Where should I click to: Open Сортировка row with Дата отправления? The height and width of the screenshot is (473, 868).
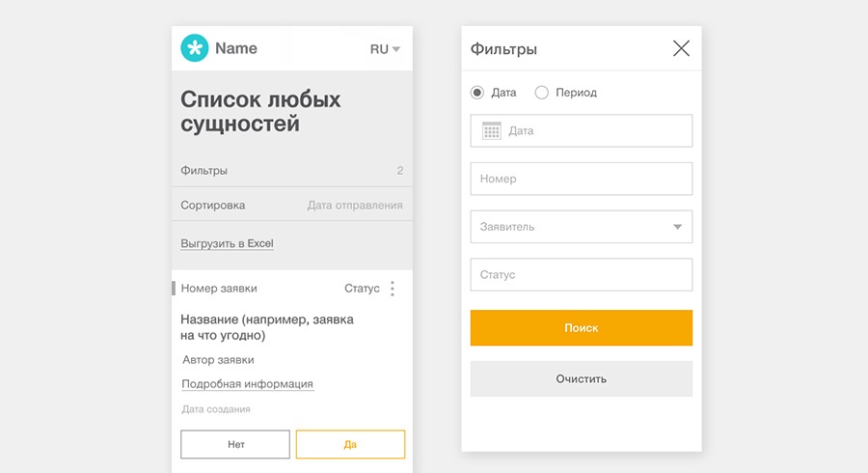292,205
